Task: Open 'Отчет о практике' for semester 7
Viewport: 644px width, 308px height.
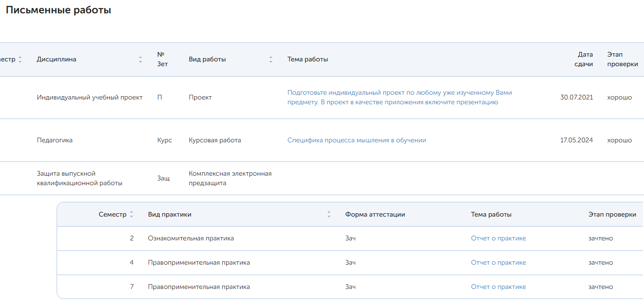Action: (498, 287)
